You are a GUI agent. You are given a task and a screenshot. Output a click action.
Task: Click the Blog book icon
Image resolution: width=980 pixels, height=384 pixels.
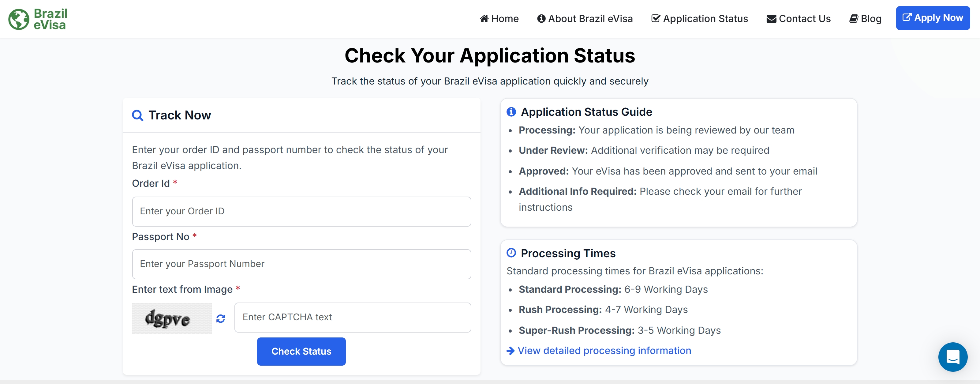tap(853, 19)
